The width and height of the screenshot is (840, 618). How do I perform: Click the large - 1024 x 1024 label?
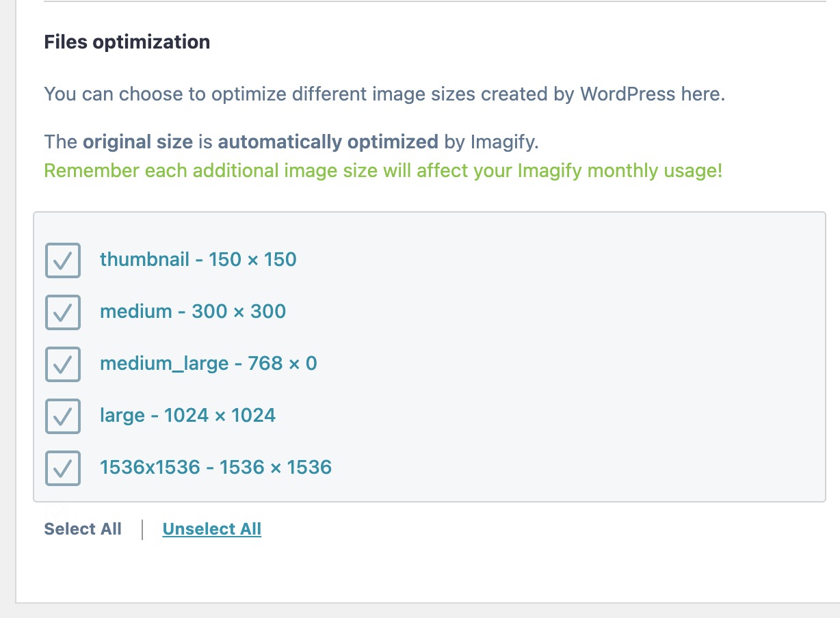(x=187, y=416)
